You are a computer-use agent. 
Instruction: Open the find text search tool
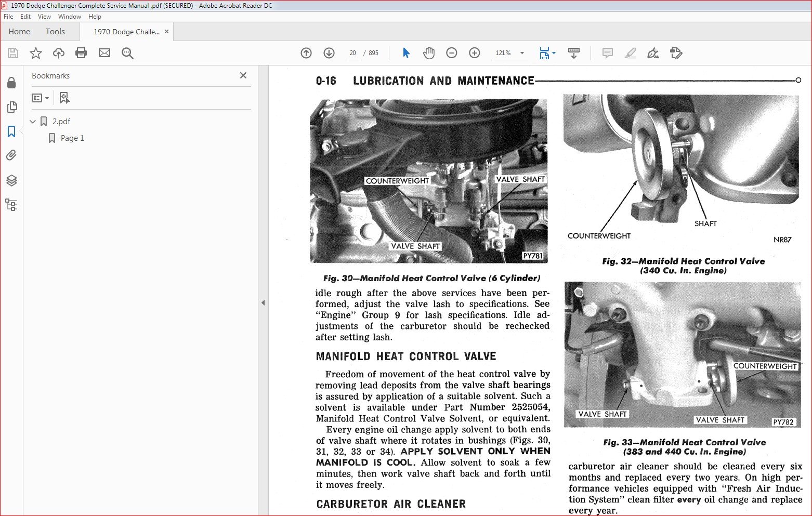[127, 53]
